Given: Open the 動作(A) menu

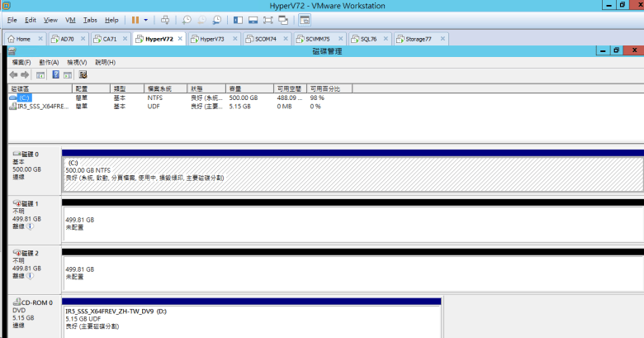Looking at the screenshot, I should (48, 62).
